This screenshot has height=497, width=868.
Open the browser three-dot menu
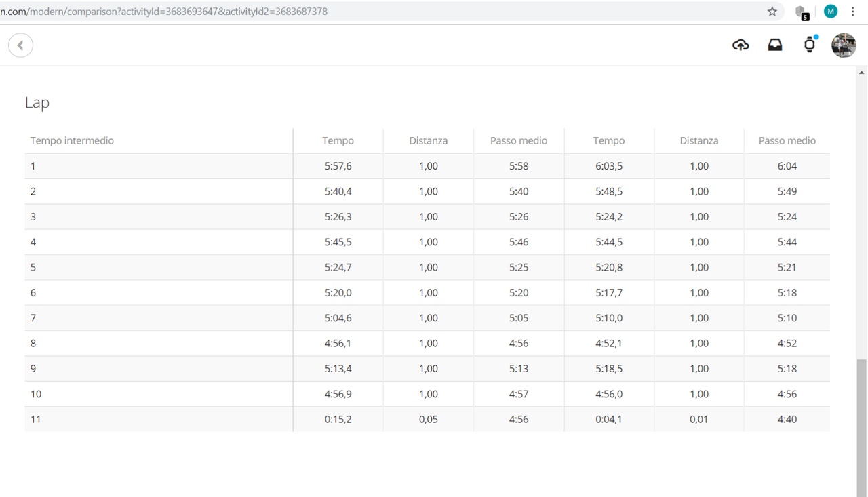click(852, 11)
